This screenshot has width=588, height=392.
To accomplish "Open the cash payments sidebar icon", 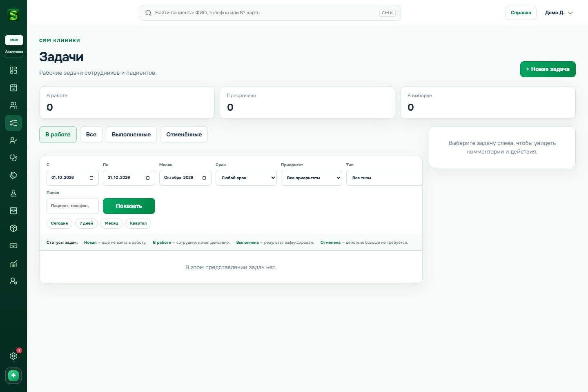I will point(13,246).
